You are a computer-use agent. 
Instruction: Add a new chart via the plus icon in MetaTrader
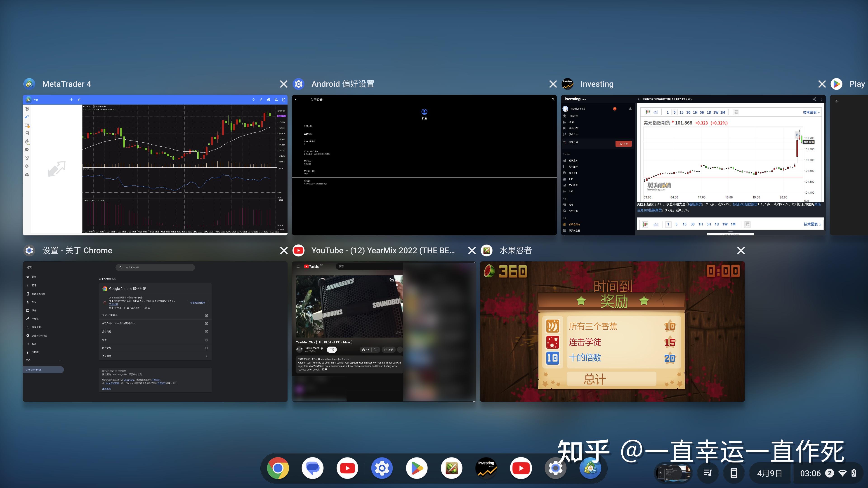tap(71, 100)
